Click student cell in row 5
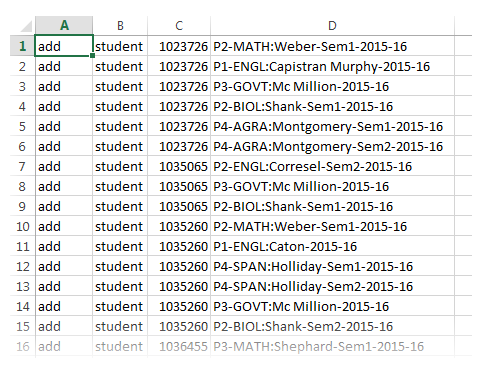 click(x=120, y=126)
